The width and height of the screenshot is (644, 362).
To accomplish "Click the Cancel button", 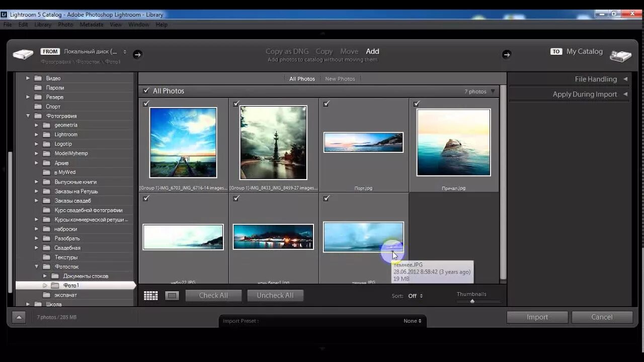I will tap(602, 317).
